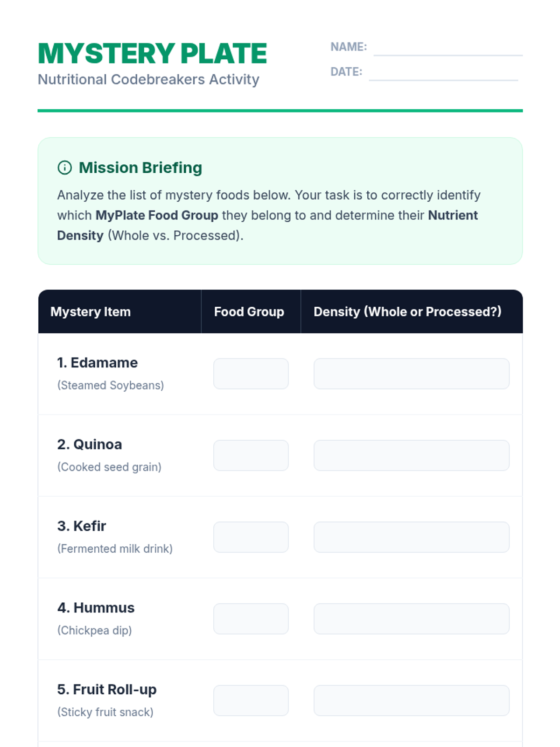Select the Hummus Density answer box

coord(412,619)
